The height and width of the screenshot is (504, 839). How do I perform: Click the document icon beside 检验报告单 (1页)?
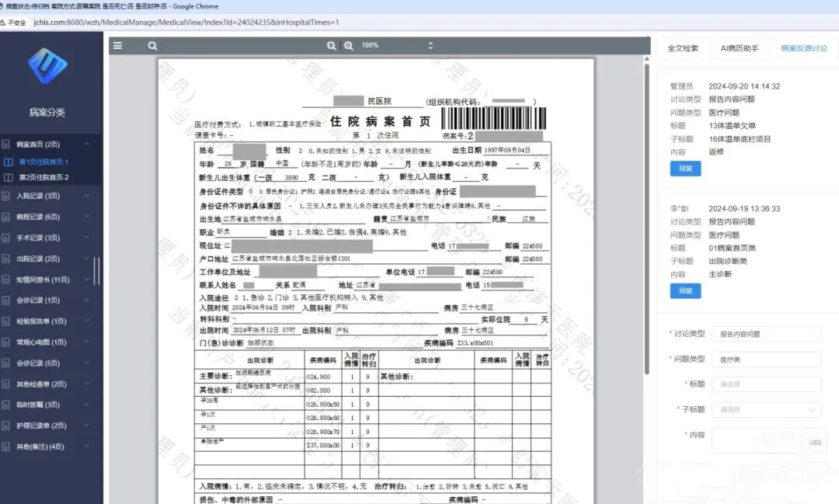click(x=6, y=321)
